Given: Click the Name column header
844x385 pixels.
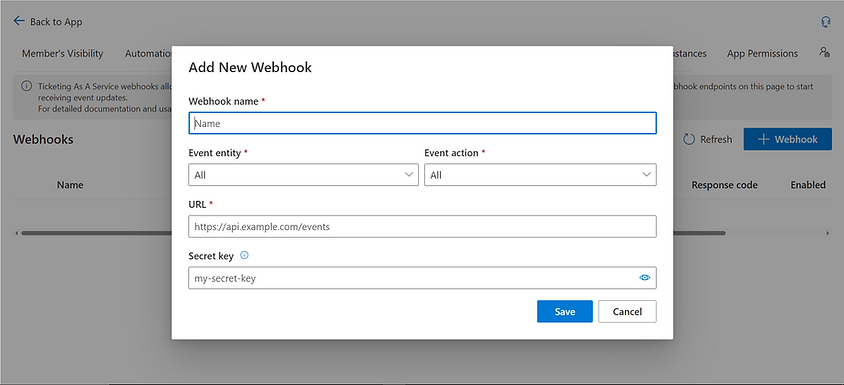Looking at the screenshot, I should pos(70,185).
